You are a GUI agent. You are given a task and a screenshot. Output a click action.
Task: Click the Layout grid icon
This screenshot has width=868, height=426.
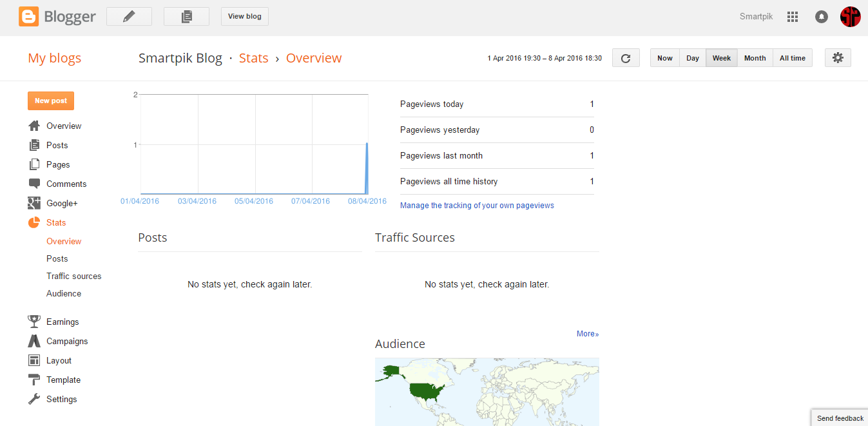(34, 360)
